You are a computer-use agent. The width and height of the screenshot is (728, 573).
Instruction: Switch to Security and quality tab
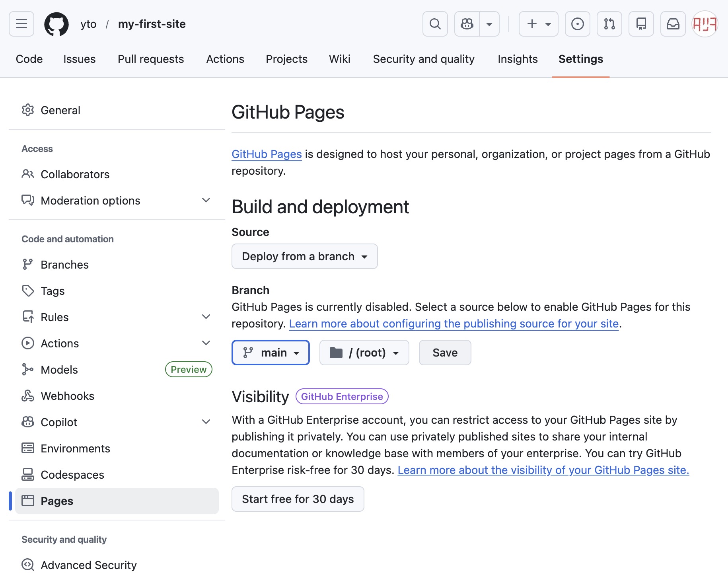point(424,59)
